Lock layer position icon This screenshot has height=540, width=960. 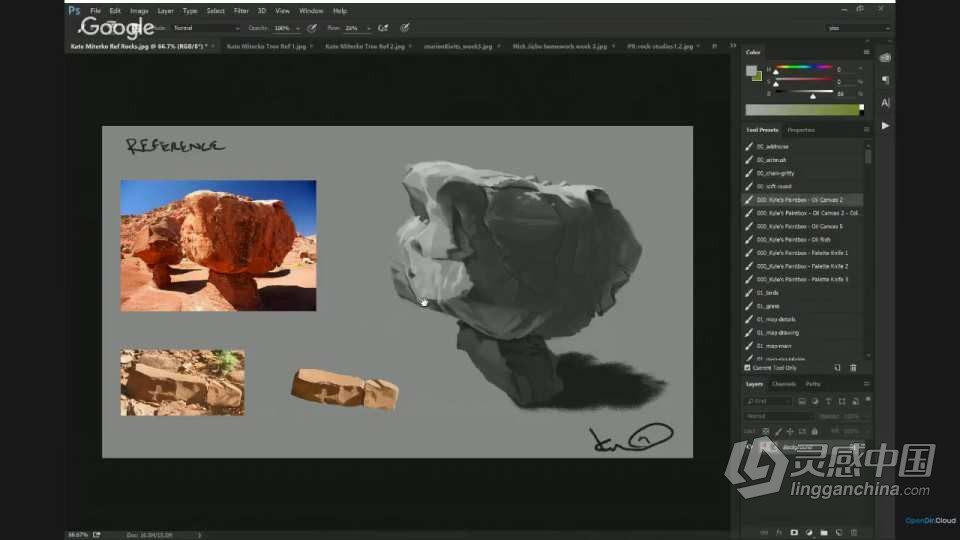coord(790,432)
